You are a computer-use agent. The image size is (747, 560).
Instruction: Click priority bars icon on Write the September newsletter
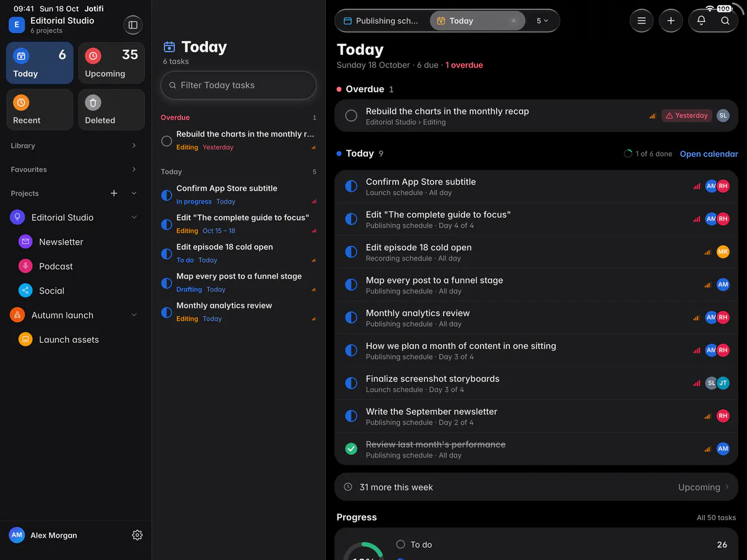(708, 416)
